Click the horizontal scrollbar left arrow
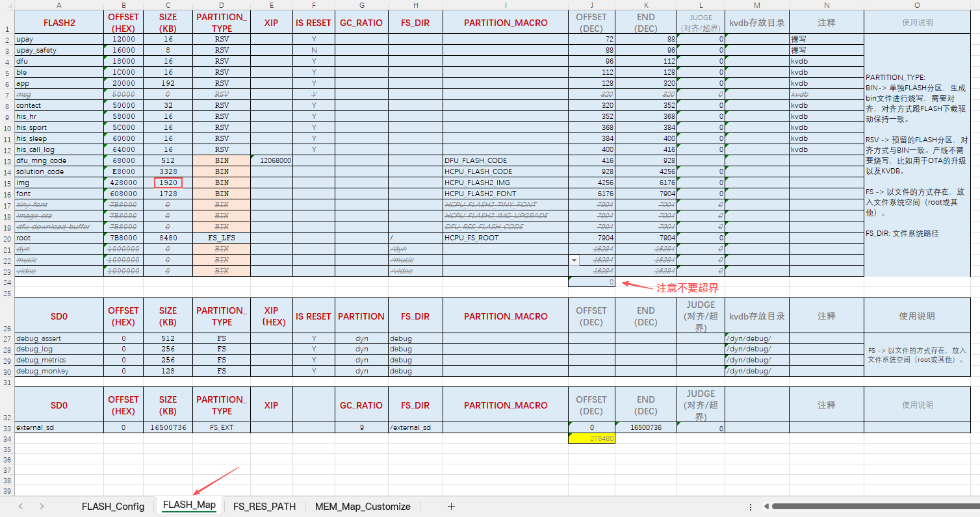 [x=767, y=507]
